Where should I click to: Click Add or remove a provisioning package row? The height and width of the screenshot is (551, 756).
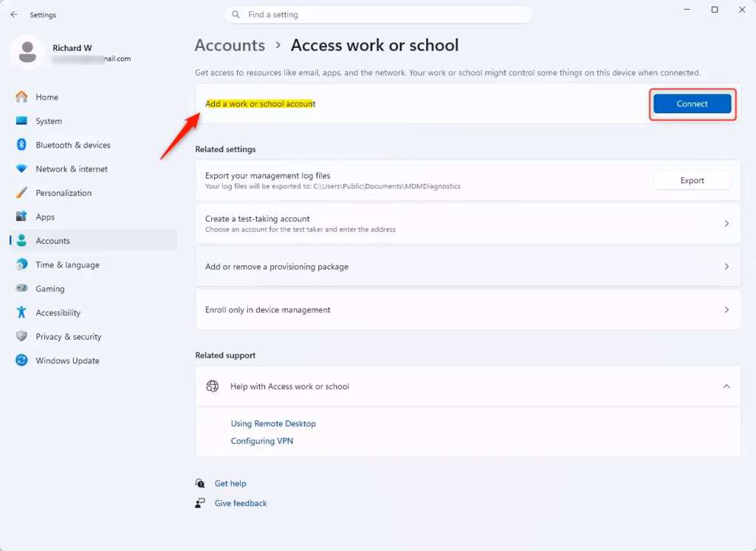(468, 267)
